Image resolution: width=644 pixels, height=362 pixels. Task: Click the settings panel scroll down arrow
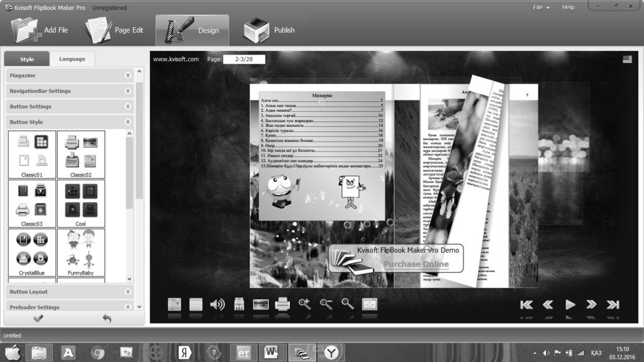pyautogui.click(x=139, y=307)
